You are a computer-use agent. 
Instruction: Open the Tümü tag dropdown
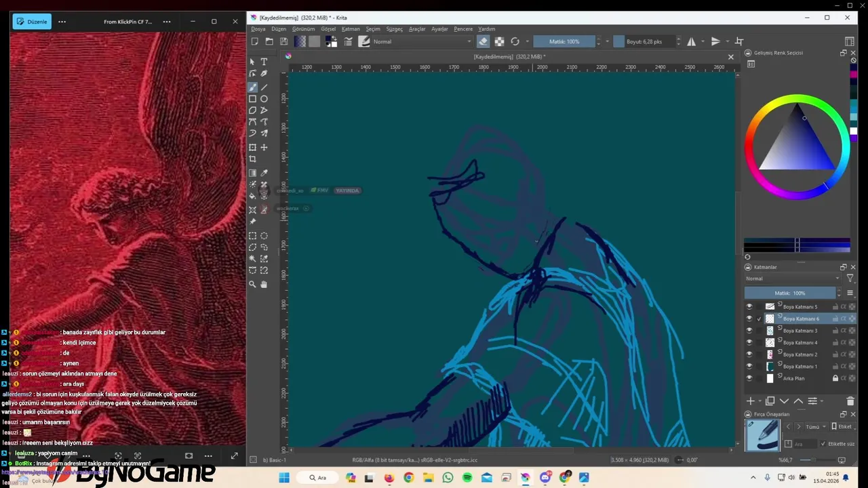(x=815, y=427)
